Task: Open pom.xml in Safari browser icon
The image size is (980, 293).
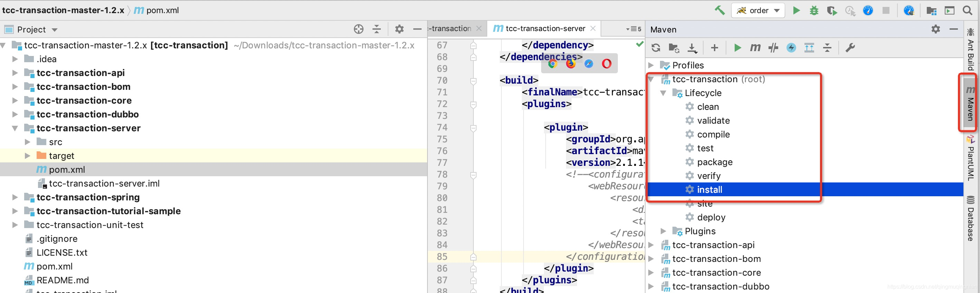Action: point(588,64)
